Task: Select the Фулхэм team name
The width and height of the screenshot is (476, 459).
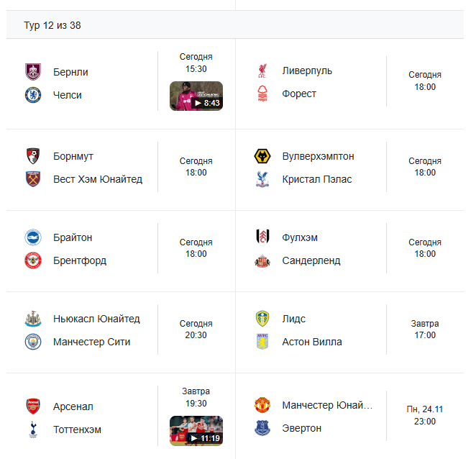Action: coord(300,237)
